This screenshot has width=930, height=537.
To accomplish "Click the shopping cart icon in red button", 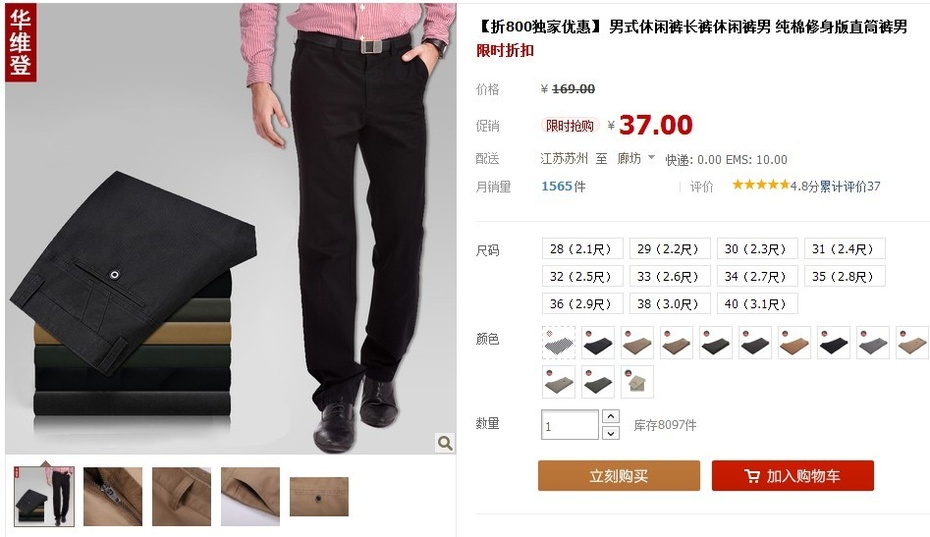I will (x=752, y=476).
